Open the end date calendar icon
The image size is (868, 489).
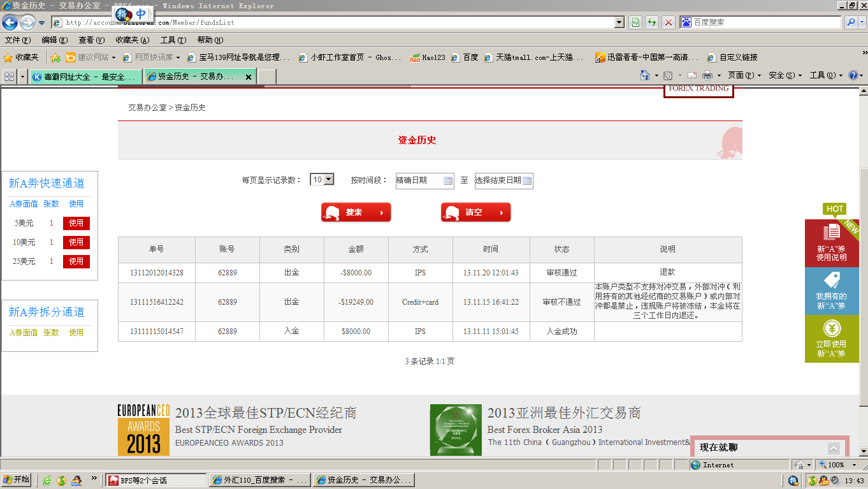[527, 181]
